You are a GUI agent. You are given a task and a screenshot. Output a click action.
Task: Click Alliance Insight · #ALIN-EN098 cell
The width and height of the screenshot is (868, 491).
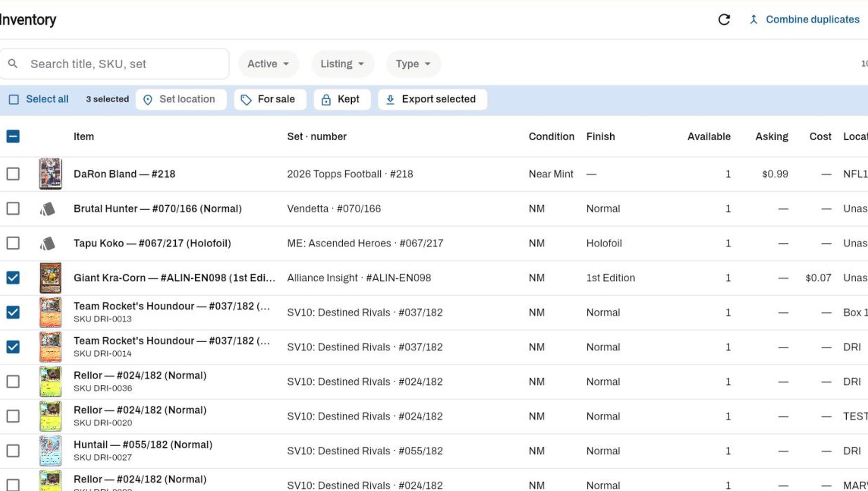point(359,278)
